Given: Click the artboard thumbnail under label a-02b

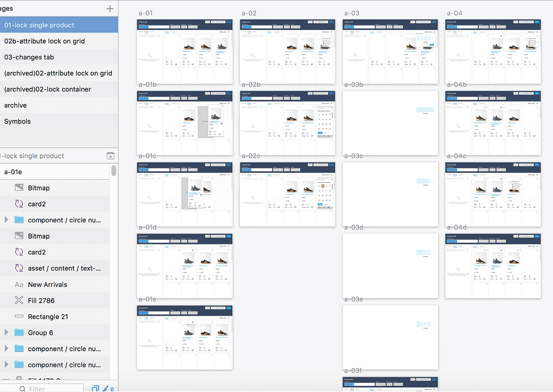Looking at the screenshot, I should tap(288, 123).
